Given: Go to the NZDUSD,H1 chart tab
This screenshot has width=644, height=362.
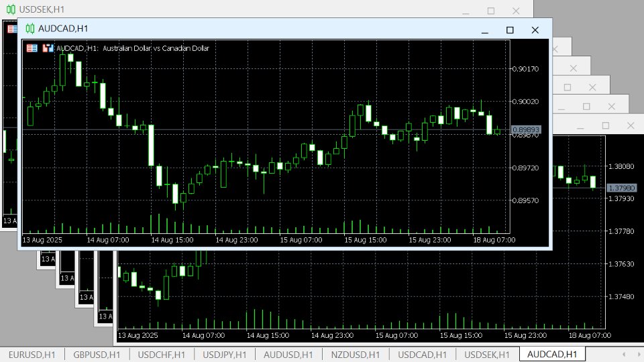Looking at the screenshot, I should coord(356,355).
